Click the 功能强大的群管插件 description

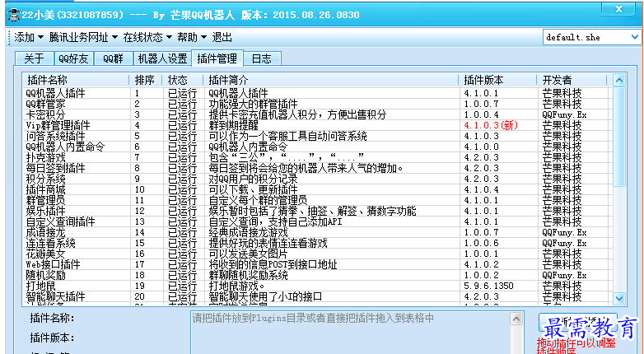tap(253, 104)
